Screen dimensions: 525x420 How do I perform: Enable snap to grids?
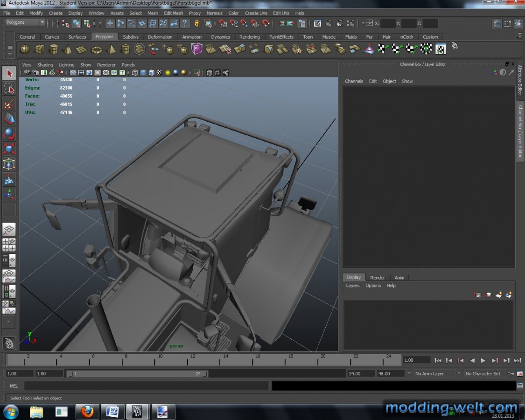pos(223,23)
